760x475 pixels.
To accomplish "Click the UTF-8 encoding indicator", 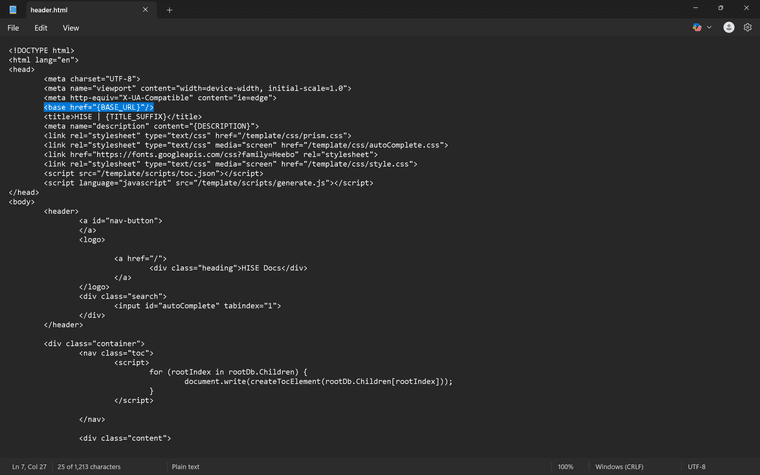I will tap(697, 467).
